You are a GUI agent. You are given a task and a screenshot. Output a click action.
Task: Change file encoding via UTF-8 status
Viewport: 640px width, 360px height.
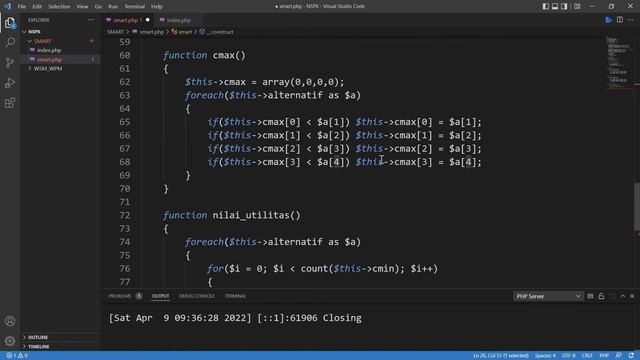coord(569,356)
